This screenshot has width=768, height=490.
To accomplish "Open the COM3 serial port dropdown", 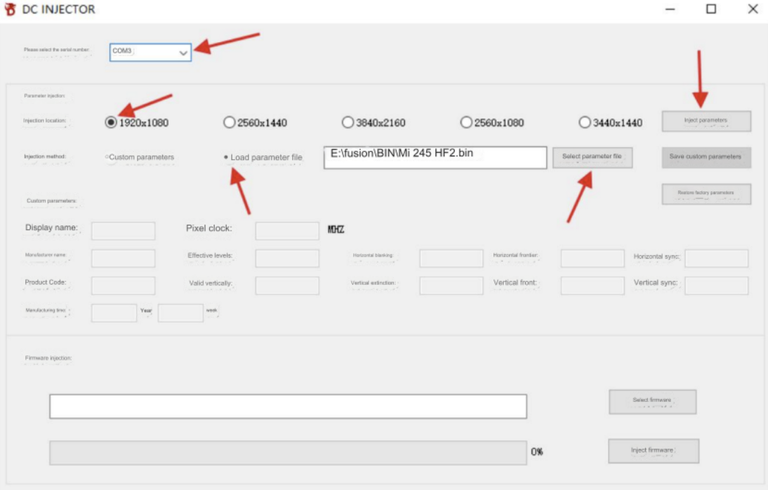I will click(150, 52).
